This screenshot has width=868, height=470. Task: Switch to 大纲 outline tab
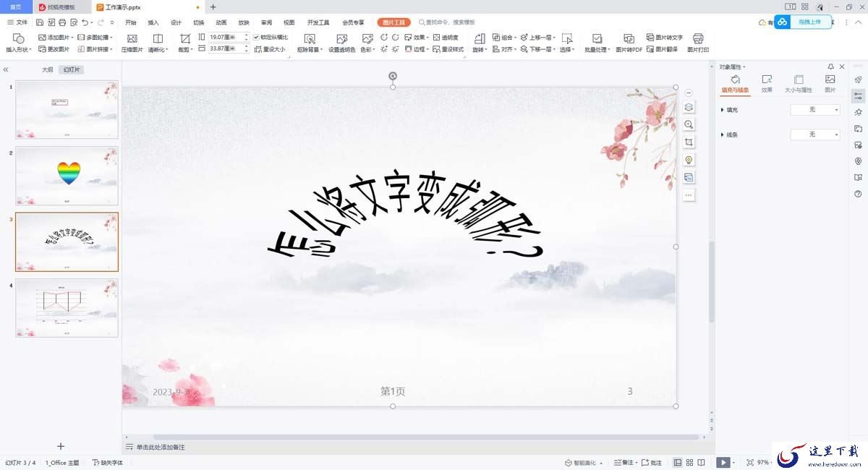[x=47, y=70]
